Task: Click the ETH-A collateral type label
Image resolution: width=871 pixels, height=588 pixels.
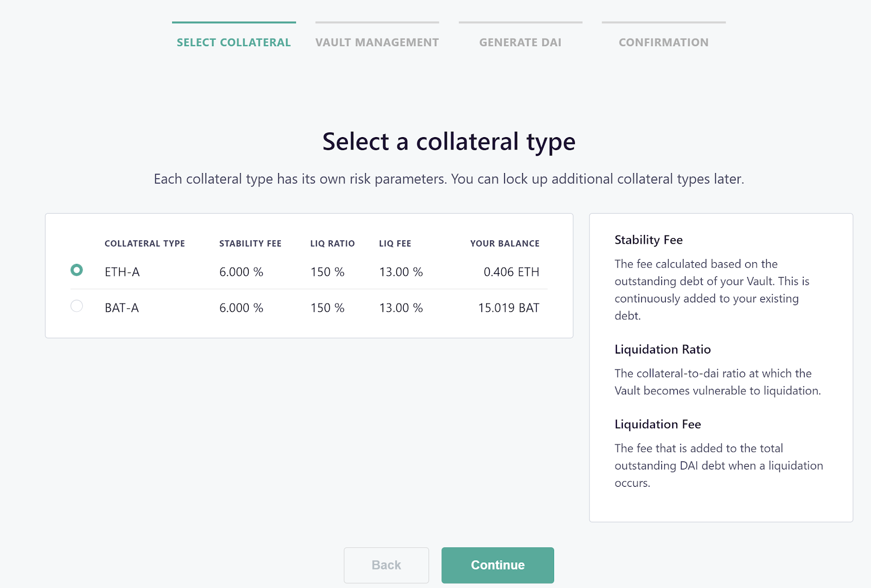Action: 122,272
